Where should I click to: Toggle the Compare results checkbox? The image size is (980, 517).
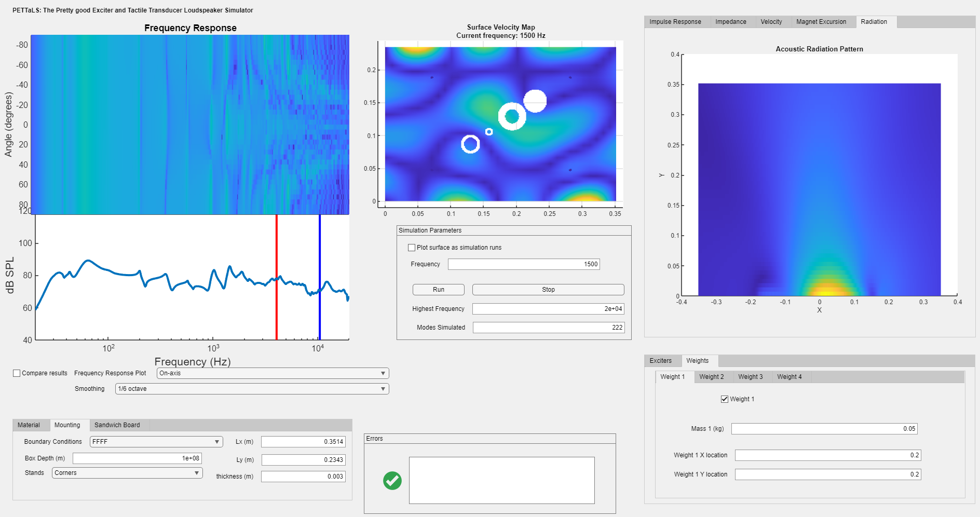[x=17, y=373]
